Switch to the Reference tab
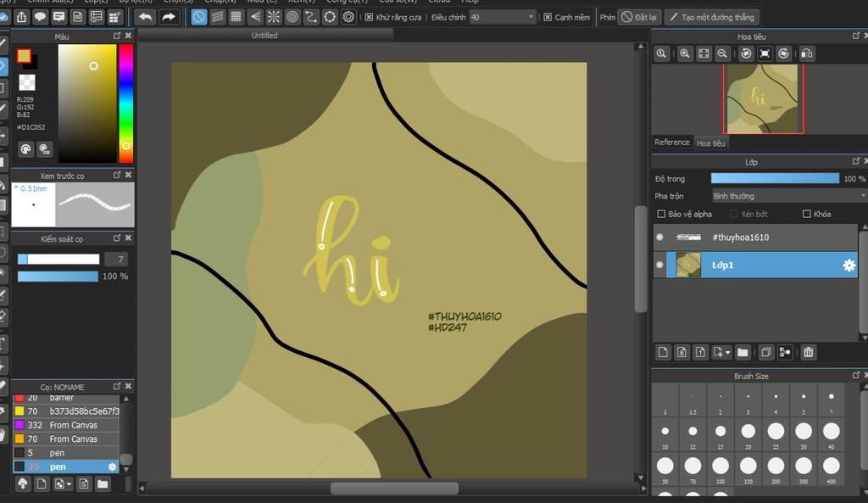The width and height of the screenshot is (868, 503). [x=672, y=143]
